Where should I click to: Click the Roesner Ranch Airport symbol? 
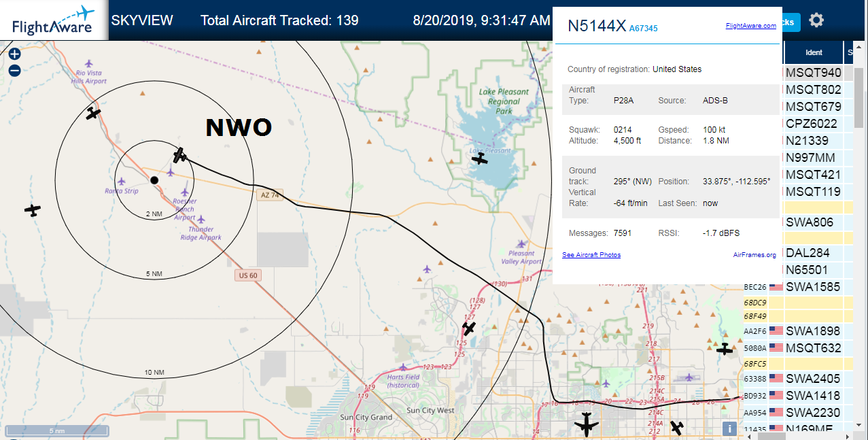[185, 192]
